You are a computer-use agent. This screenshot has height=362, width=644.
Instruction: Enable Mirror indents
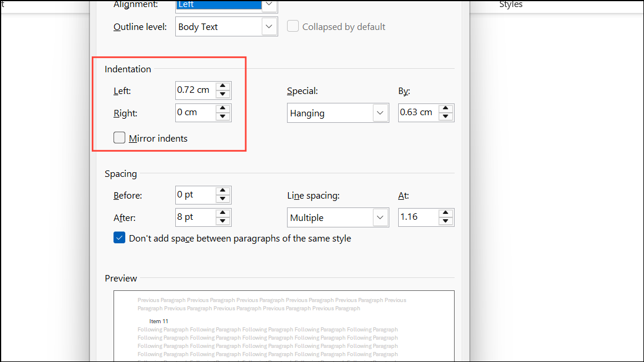click(x=119, y=138)
